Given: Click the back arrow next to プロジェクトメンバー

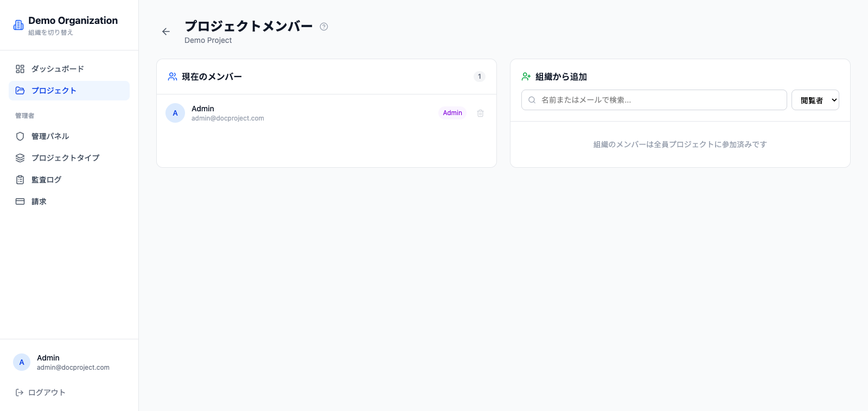Looking at the screenshot, I should [166, 31].
